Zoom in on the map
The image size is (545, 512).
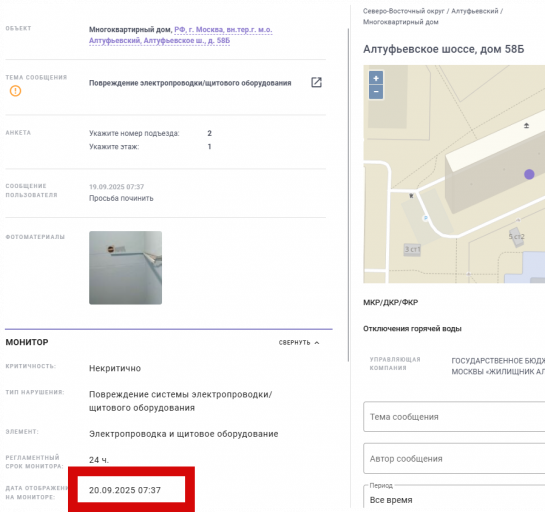[376, 78]
